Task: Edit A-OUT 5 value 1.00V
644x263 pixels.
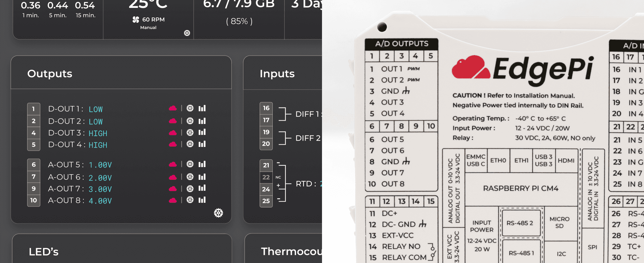Action: coord(100,165)
